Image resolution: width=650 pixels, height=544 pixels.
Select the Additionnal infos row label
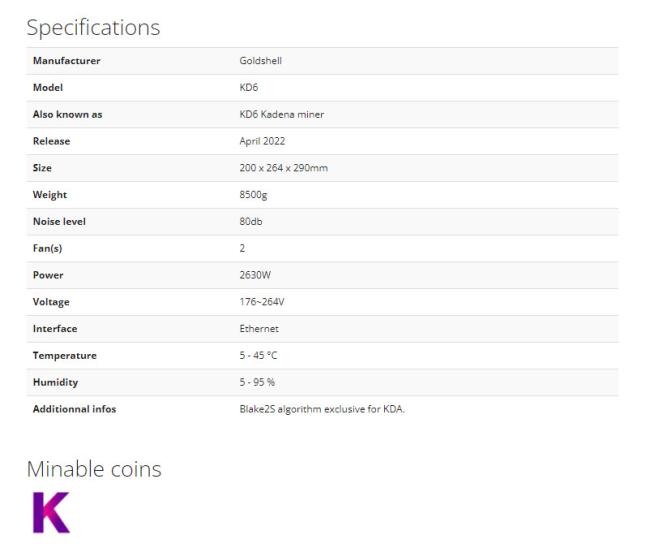tap(74, 409)
